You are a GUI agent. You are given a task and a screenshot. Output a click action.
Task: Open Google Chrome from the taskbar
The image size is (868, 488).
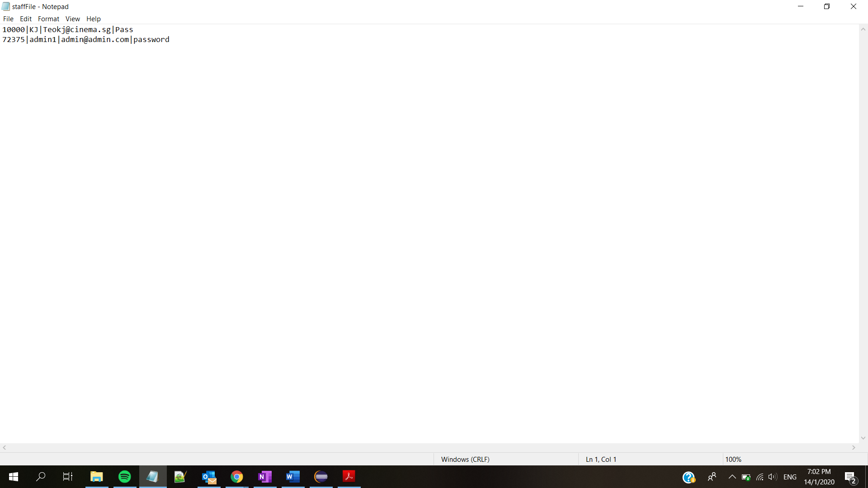click(237, 477)
